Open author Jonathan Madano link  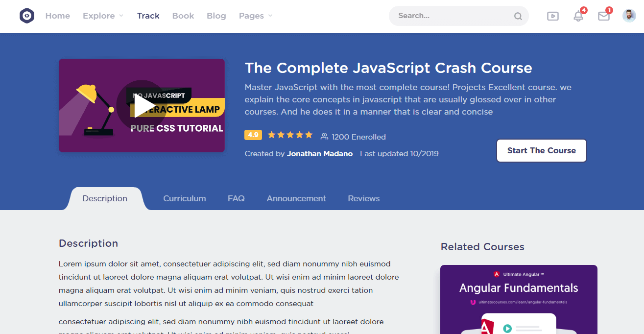(319, 153)
